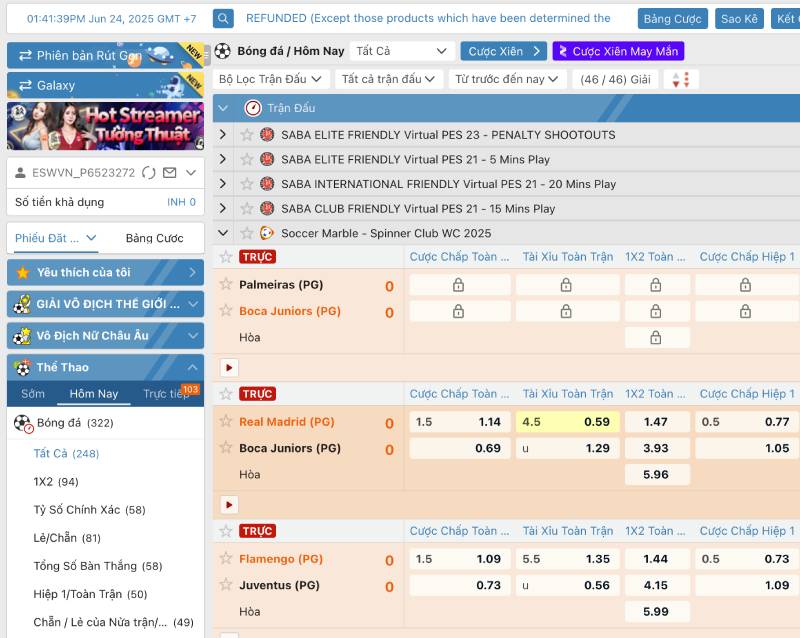Click the Cược Xiên May Mắn button
Screen dimensions: 800x638
point(618,51)
